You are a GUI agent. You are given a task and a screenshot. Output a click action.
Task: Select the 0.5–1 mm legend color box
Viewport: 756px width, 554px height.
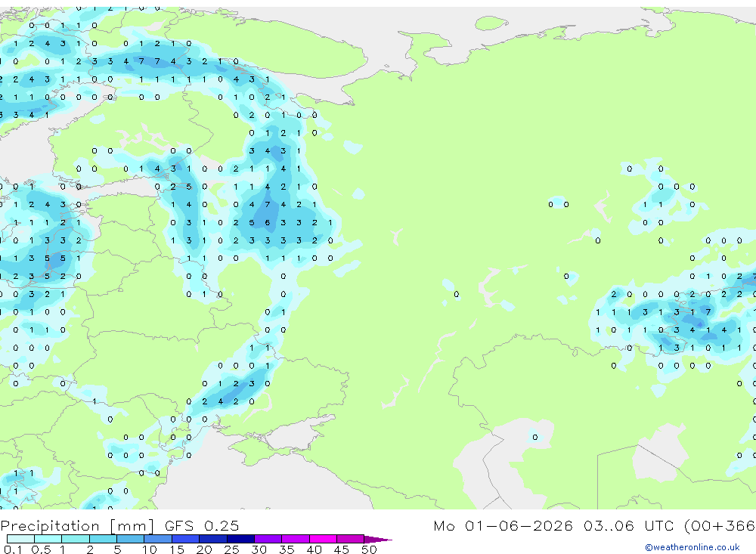point(48,539)
